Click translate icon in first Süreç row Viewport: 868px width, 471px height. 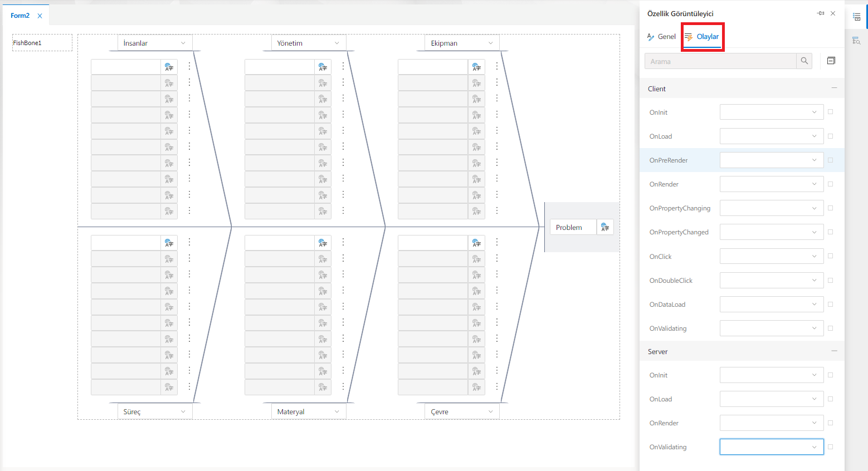click(x=169, y=243)
